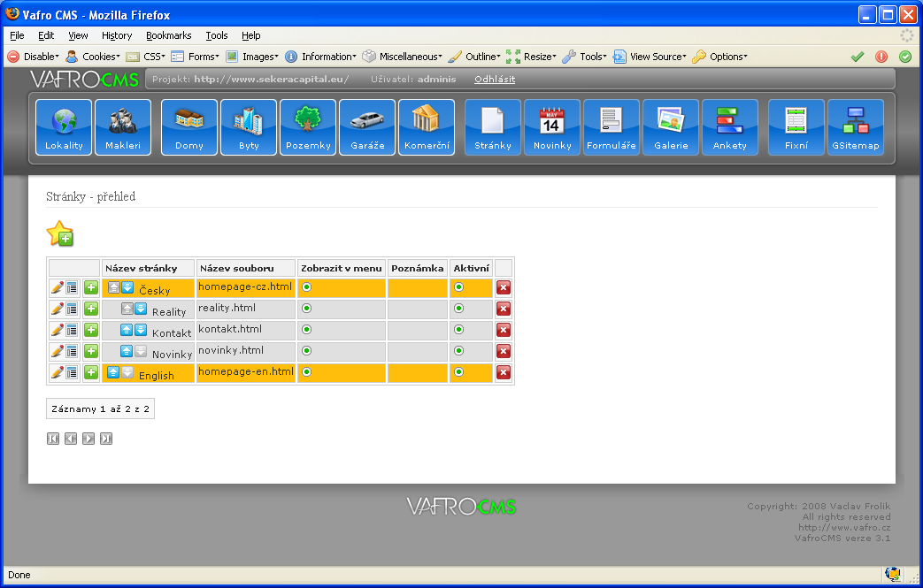The height and width of the screenshot is (588, 923).
Task: Click the Název stránky column header
Action: pos(148,268)
